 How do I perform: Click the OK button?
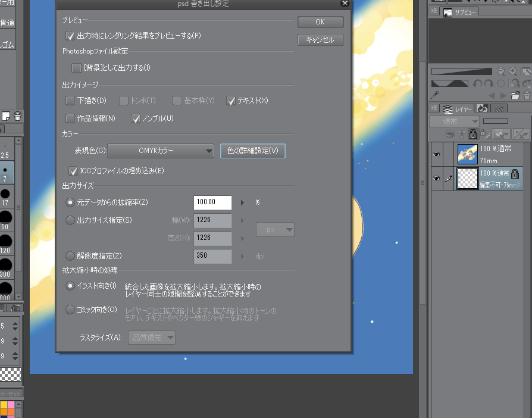pos(320,21)
